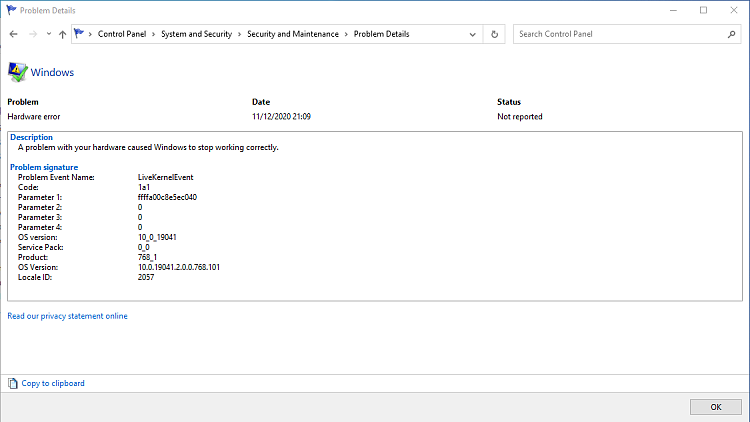Image resolution: width=750 pixels, height=422 pixels.
Task: Refresh the Problem Details page
Action: 494,34
